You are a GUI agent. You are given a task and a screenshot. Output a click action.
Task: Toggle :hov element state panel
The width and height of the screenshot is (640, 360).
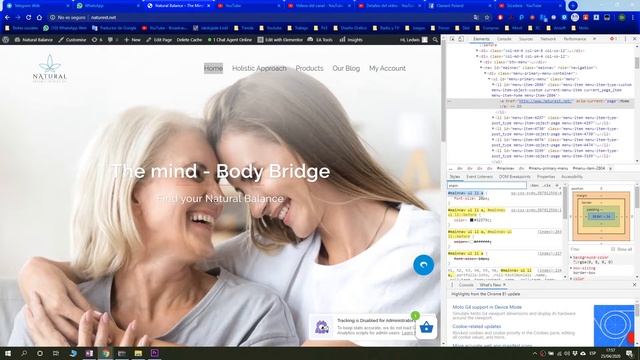click(x=535, y=185)
